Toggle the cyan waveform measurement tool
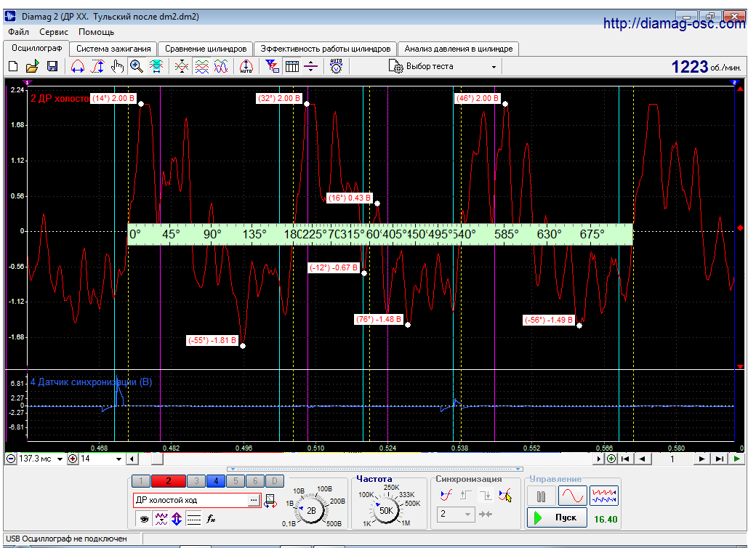Image resolution: width=756 pixels, height=548 pixels. click(156, 67)
